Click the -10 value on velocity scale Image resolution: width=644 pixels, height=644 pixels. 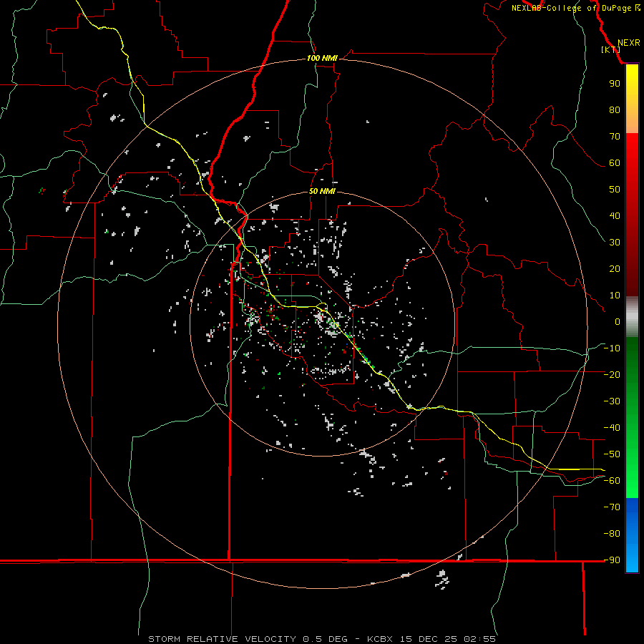click(x=612, y=348)
